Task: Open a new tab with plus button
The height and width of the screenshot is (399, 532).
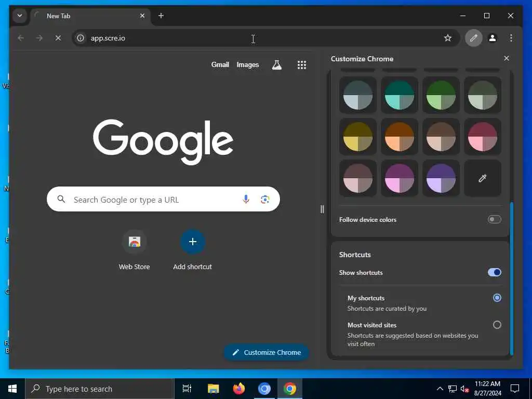Action: click(x=161, y=16)
